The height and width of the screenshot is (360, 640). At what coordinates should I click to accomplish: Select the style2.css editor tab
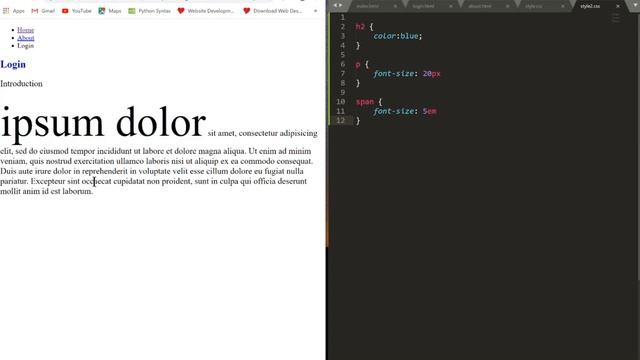pos(590,6)
